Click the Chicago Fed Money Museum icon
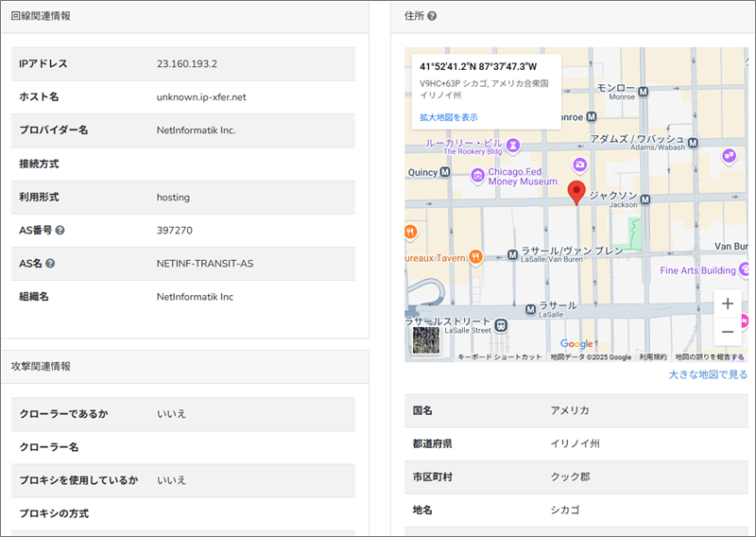 tap(477, 176)
